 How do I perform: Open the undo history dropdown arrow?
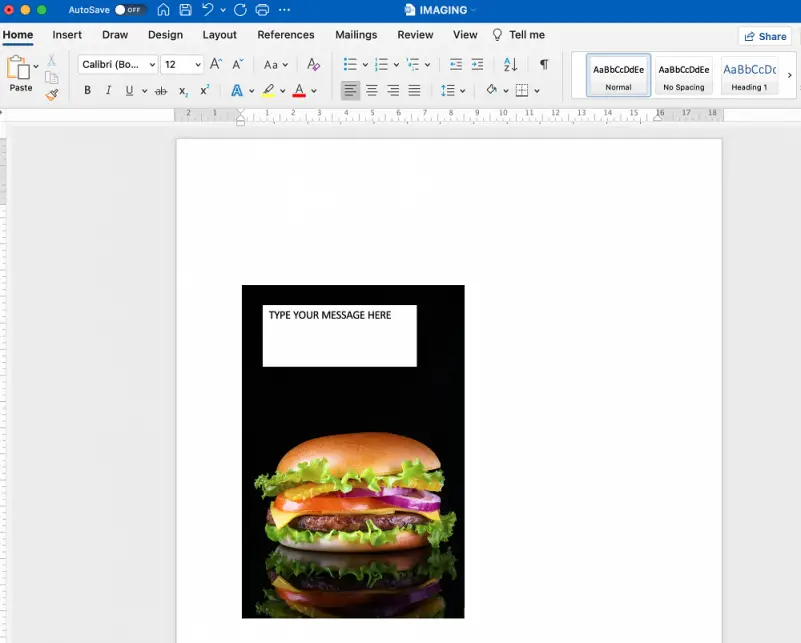click(x=223, y=10)
